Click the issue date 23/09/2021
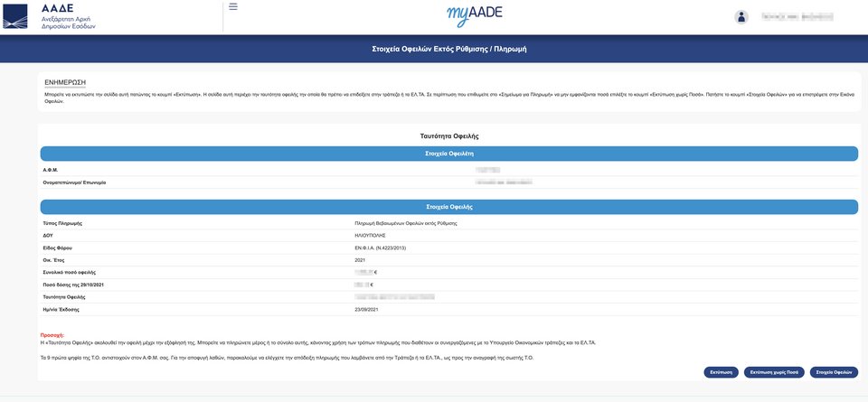Image resolution: width=868 pixels, height=402 pixels. pyautogui.click(x=367, y=309)
